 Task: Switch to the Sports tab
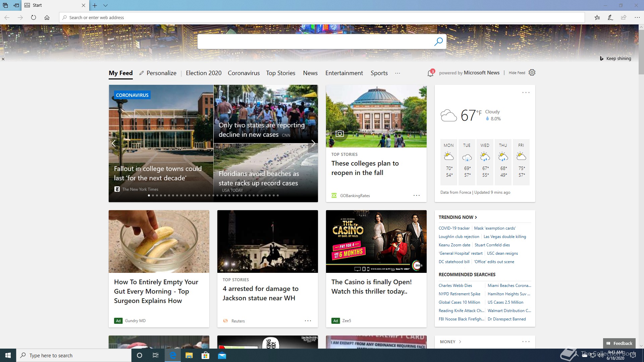coord(379,73)
